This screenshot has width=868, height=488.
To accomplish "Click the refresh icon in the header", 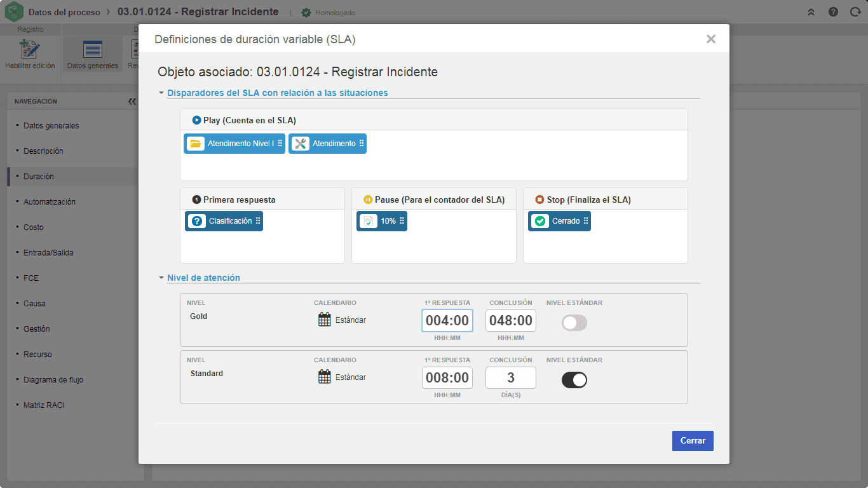I will tap(855, 12).
